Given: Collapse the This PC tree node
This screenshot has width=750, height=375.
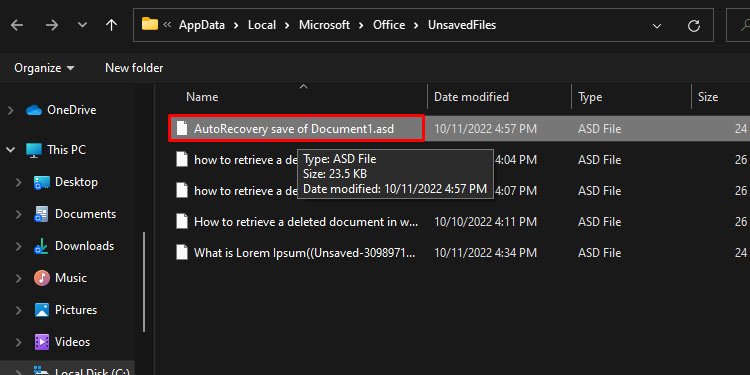Looking at the screenshot, I should (x=11, y=150).
